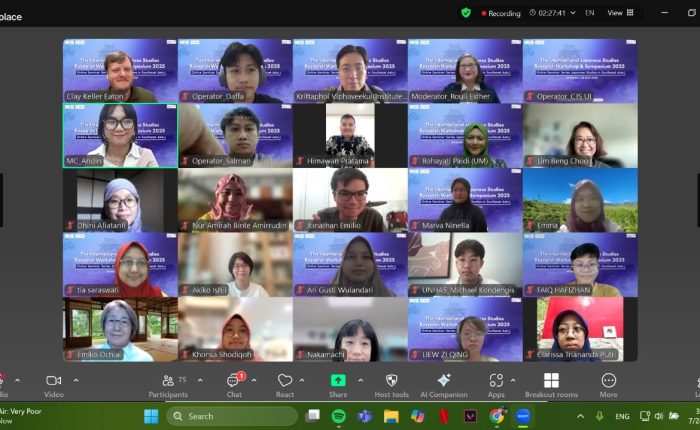Launch the AI Companion

444,385
